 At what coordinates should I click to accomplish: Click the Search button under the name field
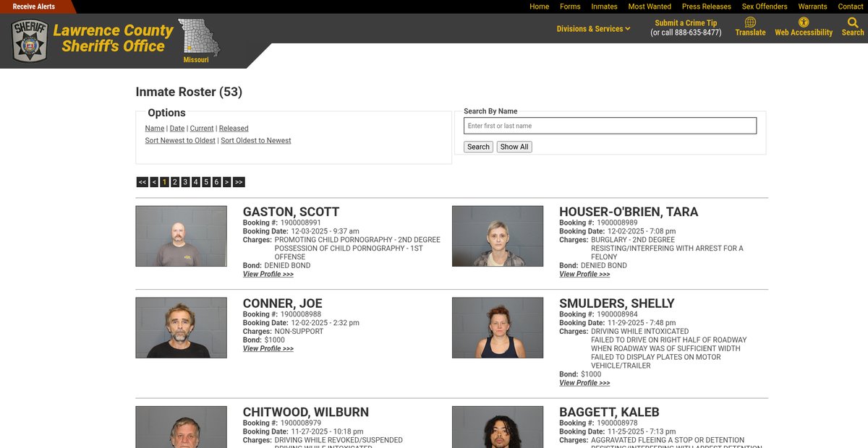pyautogui.click(x=478, y=147)
